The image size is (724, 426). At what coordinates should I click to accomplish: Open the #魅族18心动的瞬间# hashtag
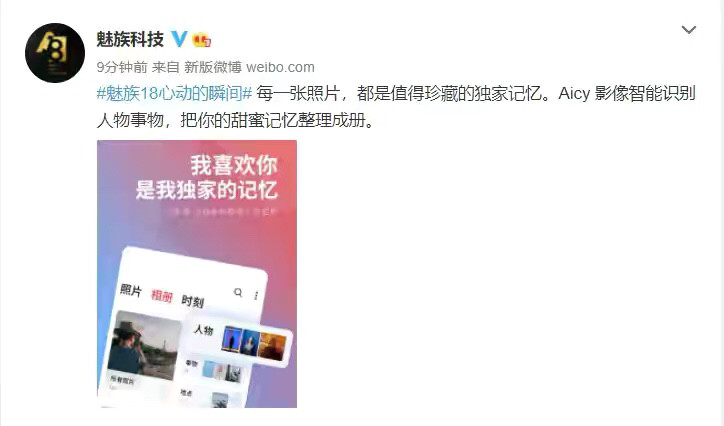coord(174,94)
